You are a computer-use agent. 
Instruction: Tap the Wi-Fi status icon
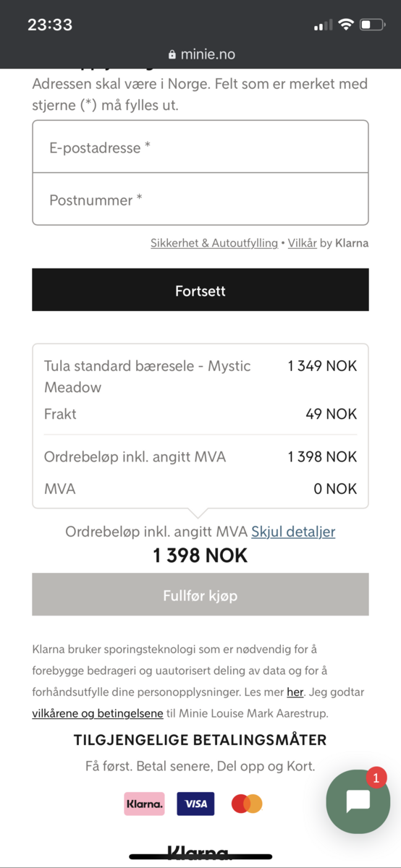(345, 25)
